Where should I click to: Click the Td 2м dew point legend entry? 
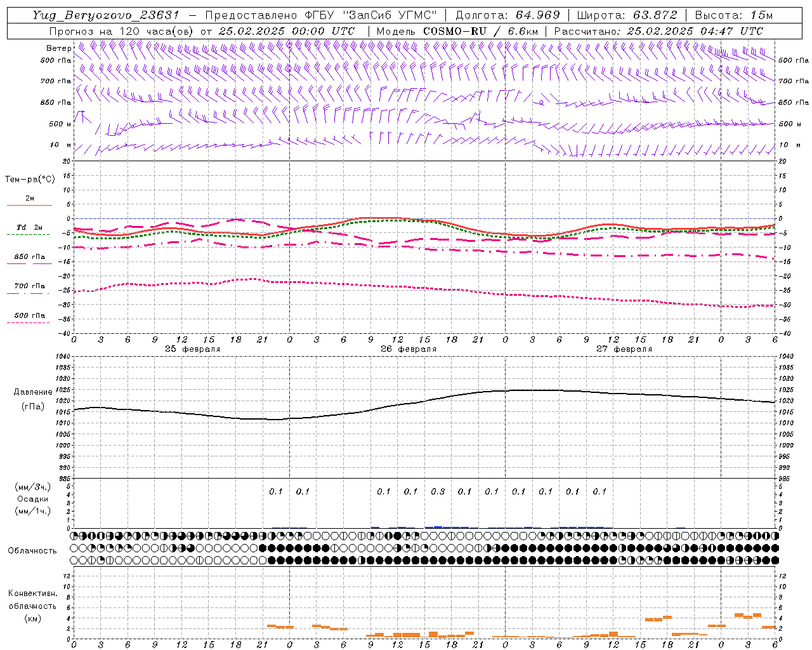(30, 227)
